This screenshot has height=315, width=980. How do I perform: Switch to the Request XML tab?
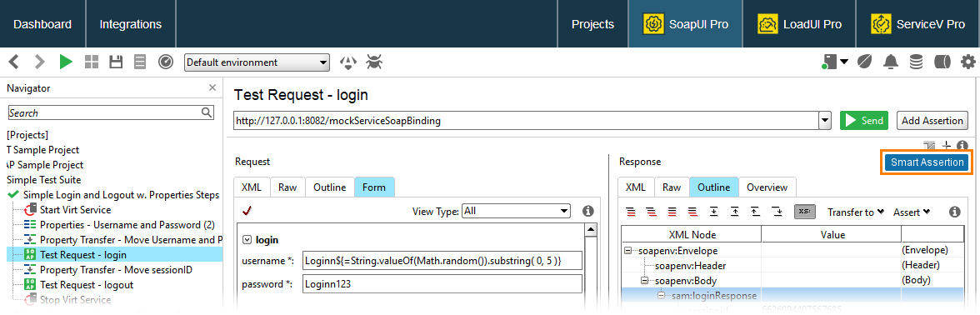click(x=252, y=187)
